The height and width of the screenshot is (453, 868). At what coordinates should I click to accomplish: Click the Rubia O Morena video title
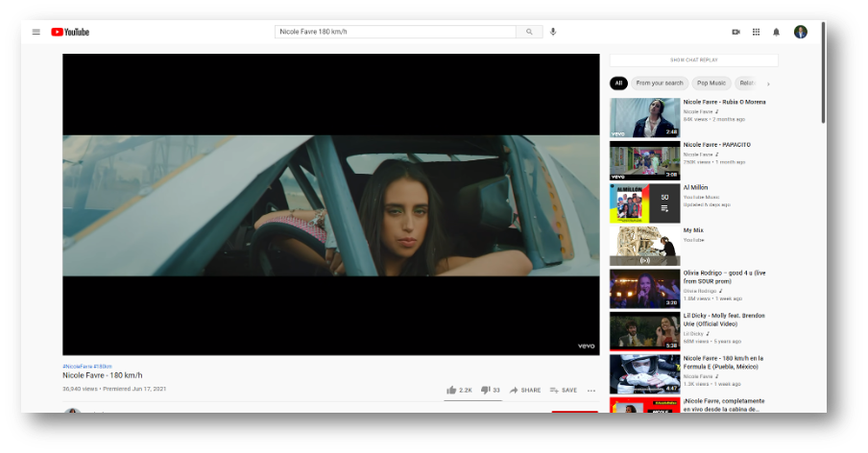[x=725, y=102]
